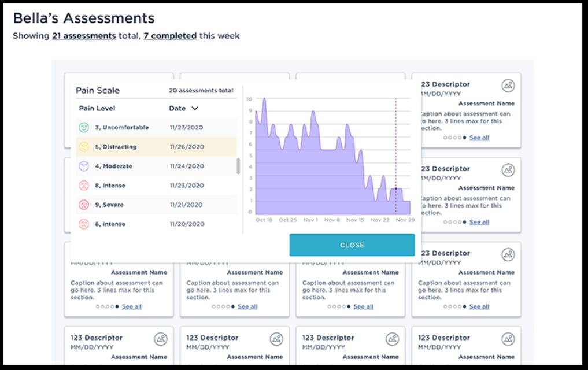Click the Pain Scale list scrollbar thumb
Viewport: 588px width, 370px height.
point(238,166)
